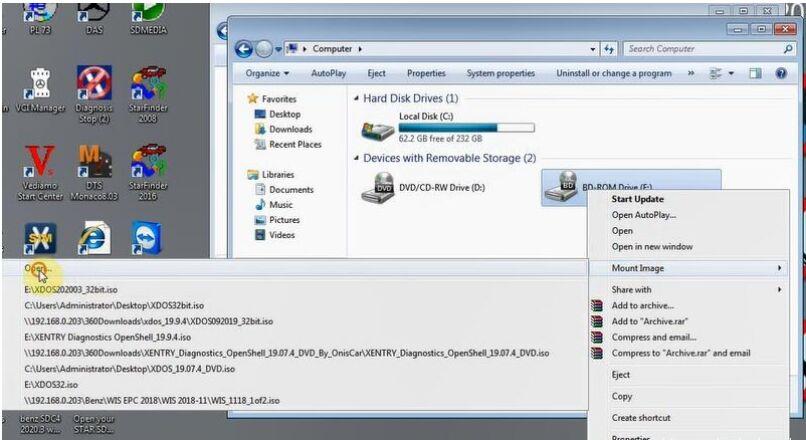Select C:\Users\Administrator\Desktop\XDOS32bit.iso entry
806x440 pixels.
[x=114, y=306]
